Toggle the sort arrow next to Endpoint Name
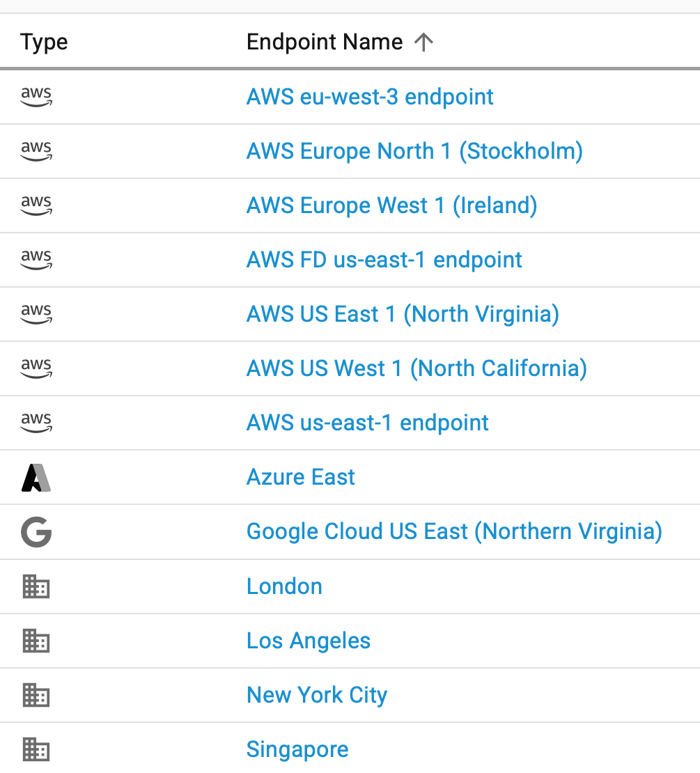 [x=423, y=42]
